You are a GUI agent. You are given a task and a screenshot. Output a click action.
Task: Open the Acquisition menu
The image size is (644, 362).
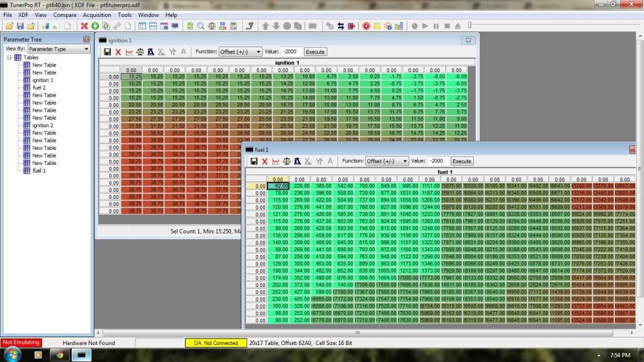pyautogui.click(x=96, y=14)
